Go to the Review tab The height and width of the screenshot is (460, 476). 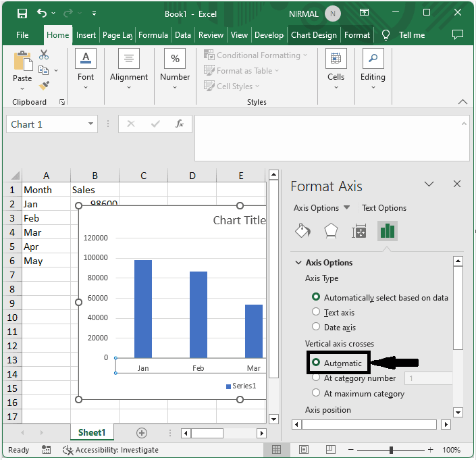(211, 35)
